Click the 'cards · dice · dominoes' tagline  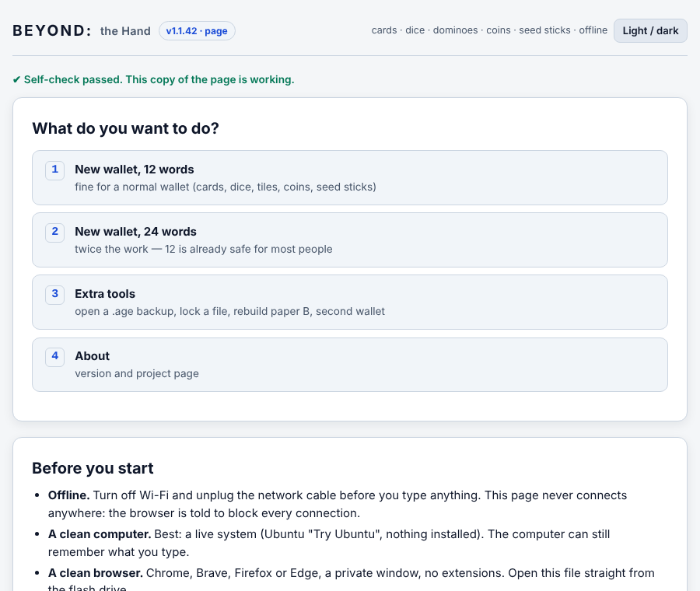(x=489, y=30)
